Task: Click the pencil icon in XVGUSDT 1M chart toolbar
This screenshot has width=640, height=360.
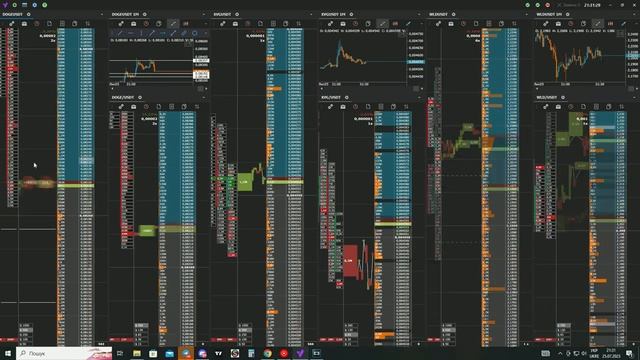Action: (408, 24)
